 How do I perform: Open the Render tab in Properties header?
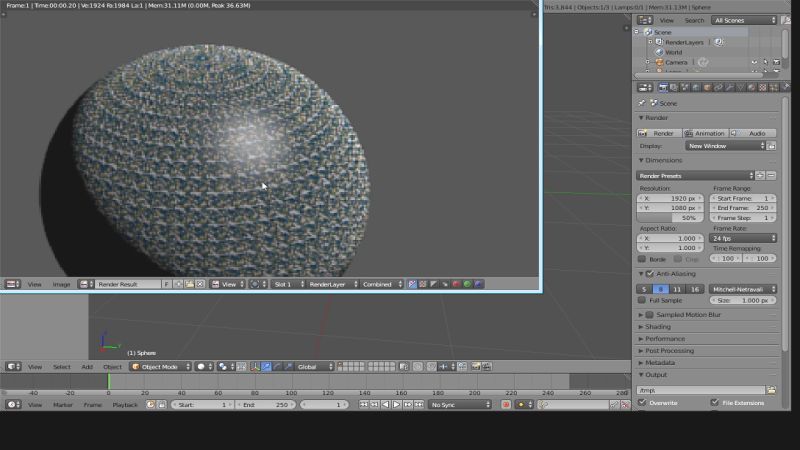click(x=663, y=88)
